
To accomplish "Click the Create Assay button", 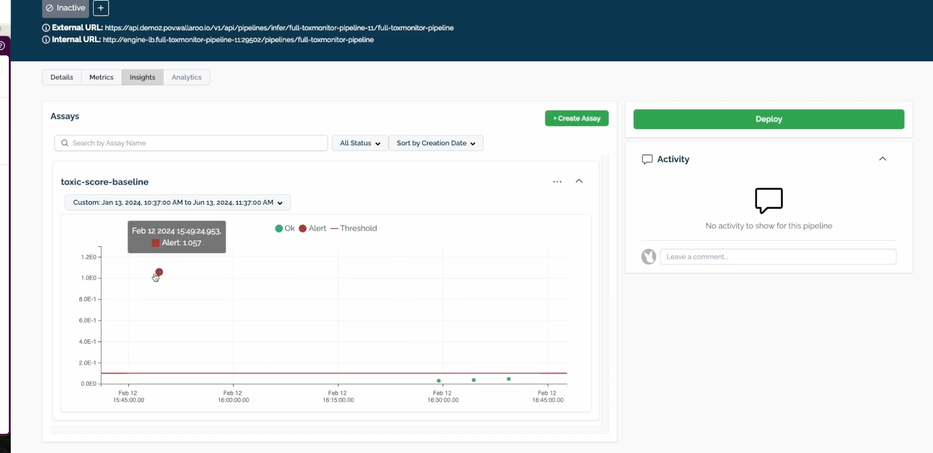I will [577, 118].
